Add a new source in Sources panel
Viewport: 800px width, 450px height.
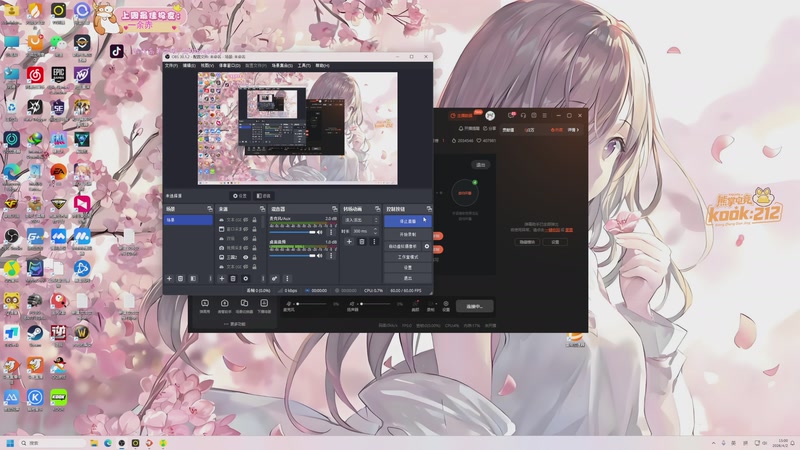pyautogui.click(x=221, y=279)
